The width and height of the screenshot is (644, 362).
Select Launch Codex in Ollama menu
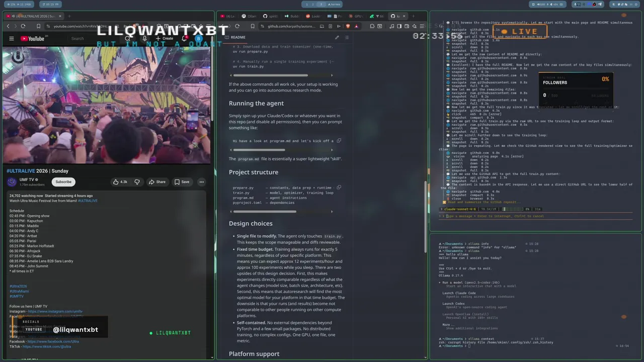[453, 304]
